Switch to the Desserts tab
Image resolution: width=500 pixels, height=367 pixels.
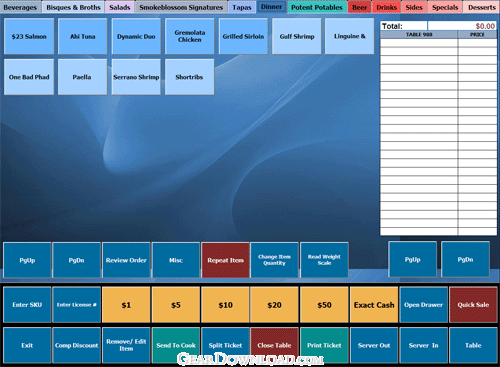tap(482, 7)
